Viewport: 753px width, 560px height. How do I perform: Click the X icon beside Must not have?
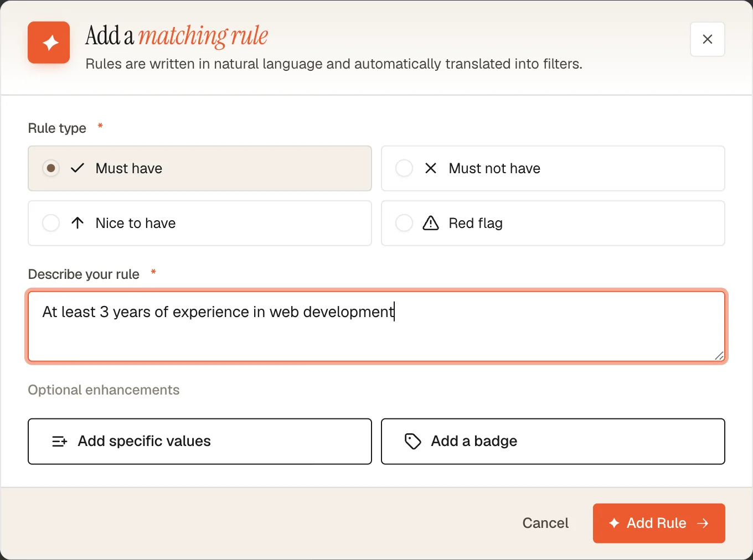431,168
